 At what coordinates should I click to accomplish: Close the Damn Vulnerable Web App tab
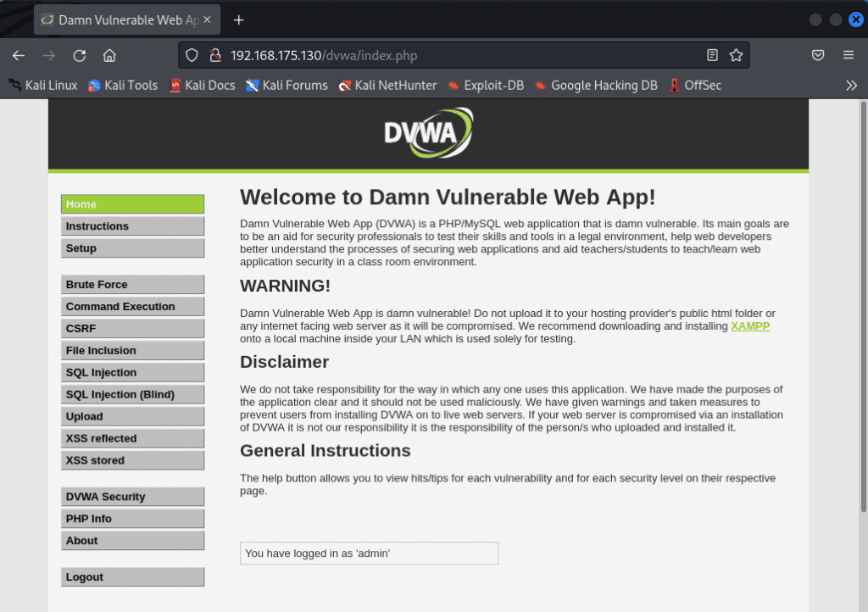[207, 20]
